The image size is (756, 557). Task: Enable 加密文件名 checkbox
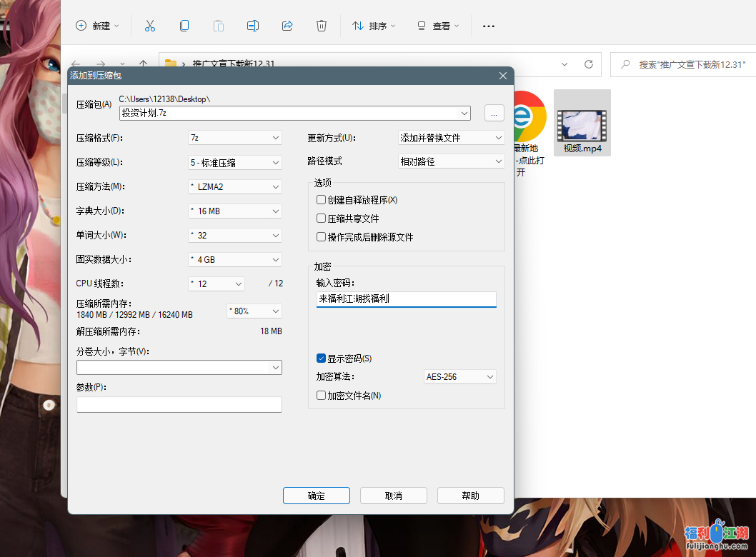point(322,396)
